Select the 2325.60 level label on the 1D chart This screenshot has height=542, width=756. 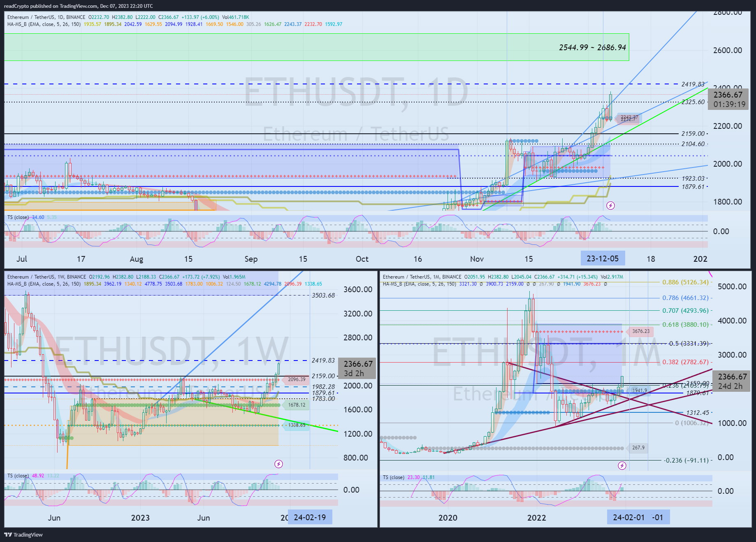693,102
